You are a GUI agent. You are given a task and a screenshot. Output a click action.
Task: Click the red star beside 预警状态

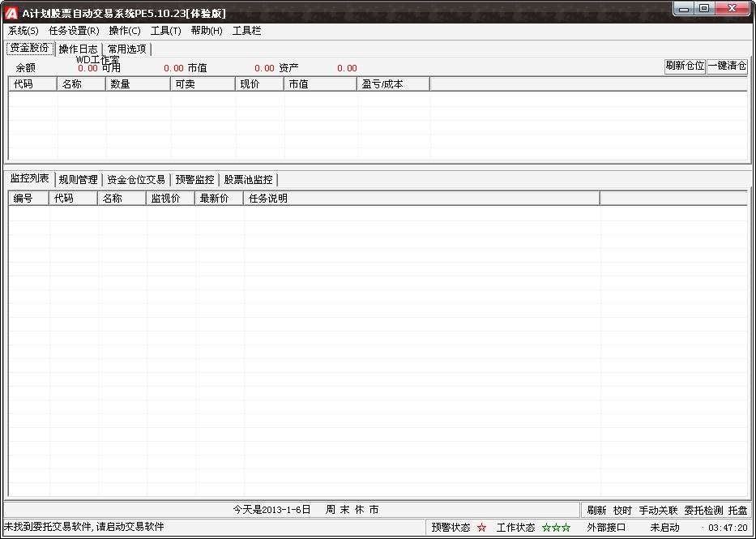click(x=481, y=527)
